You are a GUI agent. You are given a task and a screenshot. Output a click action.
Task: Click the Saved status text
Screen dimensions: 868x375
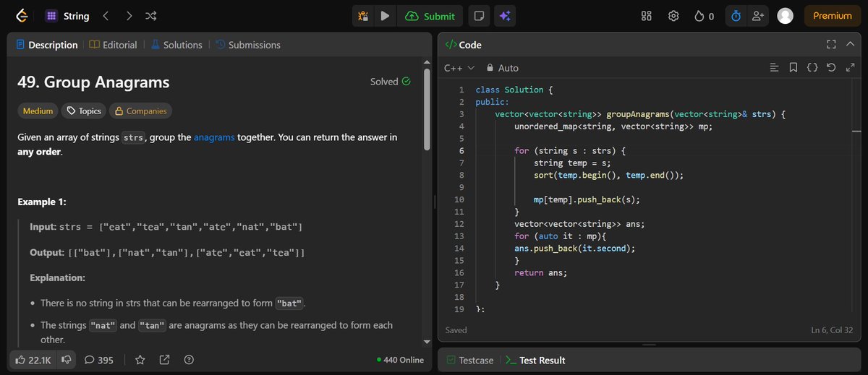click(456, 330)
